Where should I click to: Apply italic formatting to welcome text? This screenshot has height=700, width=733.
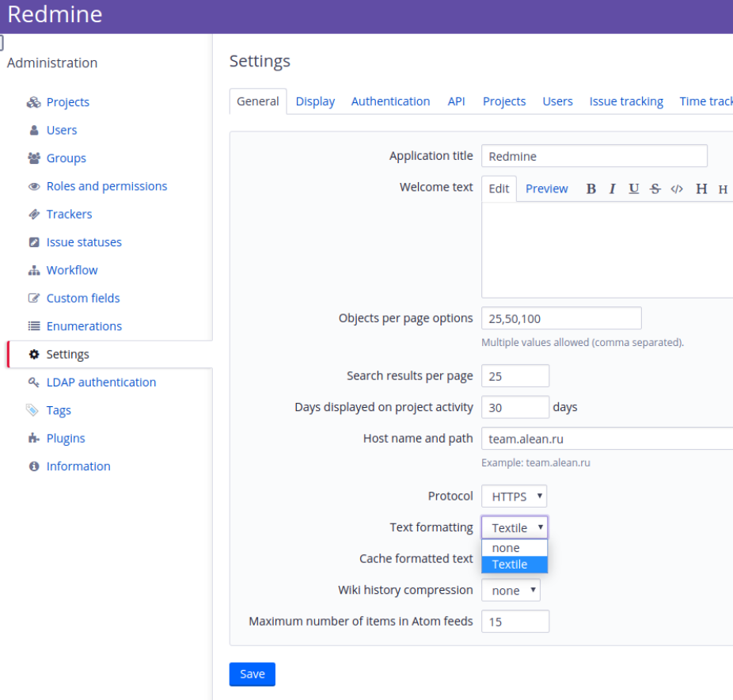click(x=613, y=189)
